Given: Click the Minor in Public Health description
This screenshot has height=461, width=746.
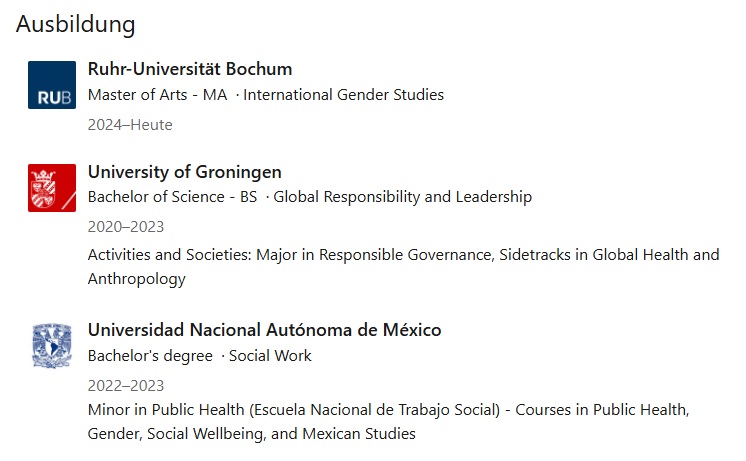Looking at the screenshot, I should [389, 422].
